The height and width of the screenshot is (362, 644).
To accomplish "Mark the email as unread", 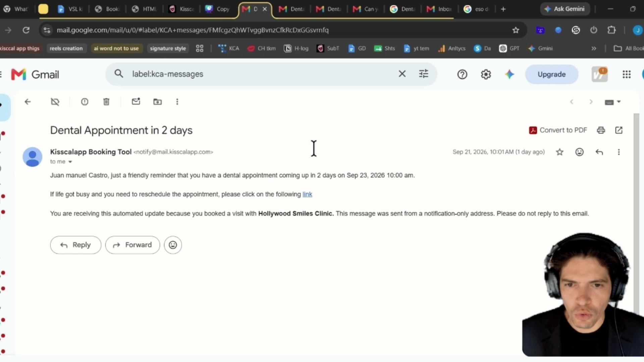I will pyautogui.click(x=136, y=101).
